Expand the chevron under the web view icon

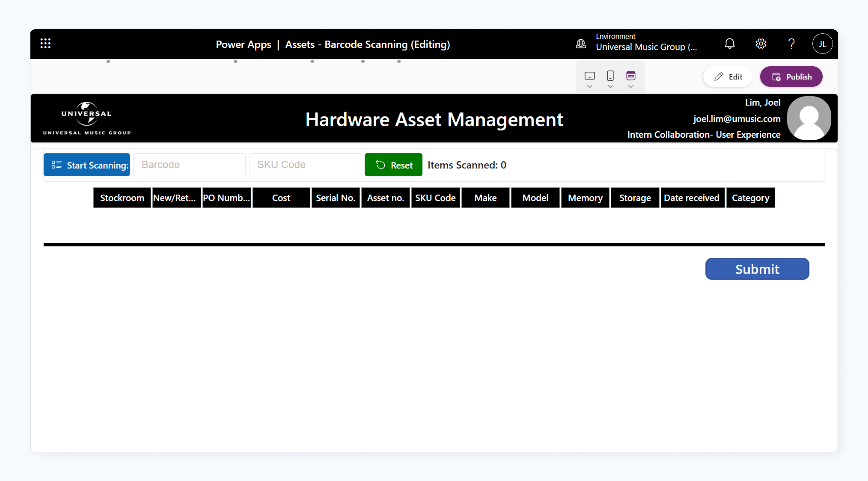[x=630, y=87]
